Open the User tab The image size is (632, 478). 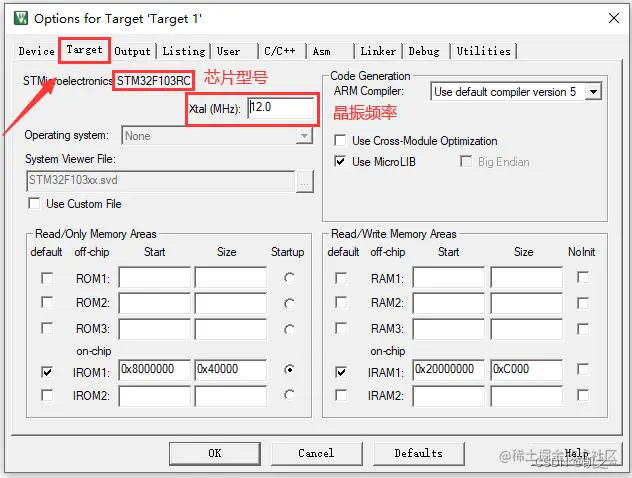pos(229,52)
